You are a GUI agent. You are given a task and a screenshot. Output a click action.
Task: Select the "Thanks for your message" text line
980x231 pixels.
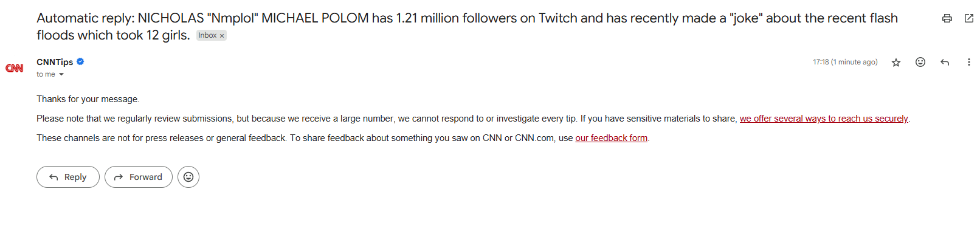click(x=88, y=99)
